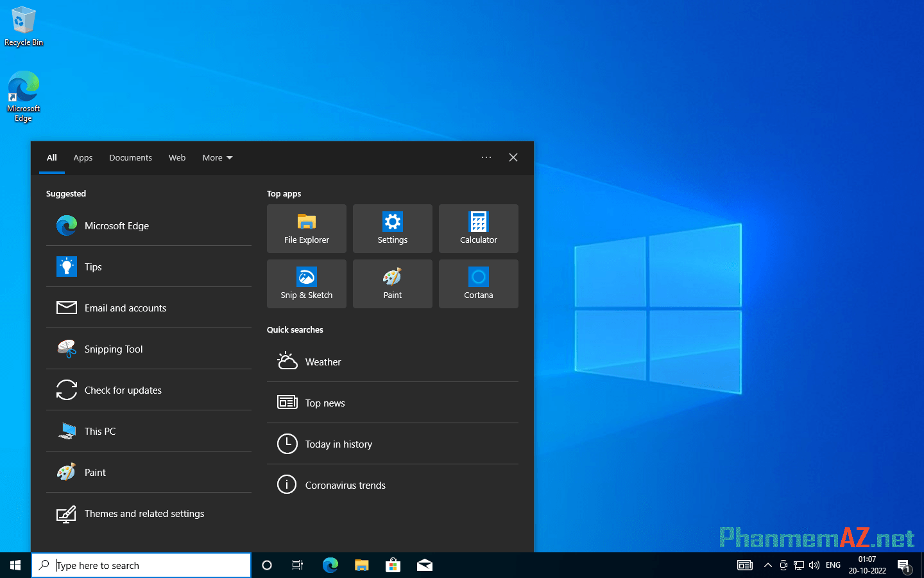The width and height of the screenshot is (924, 578).
Task: Open the Calculator from Top apps
Action: click(478, 229)
